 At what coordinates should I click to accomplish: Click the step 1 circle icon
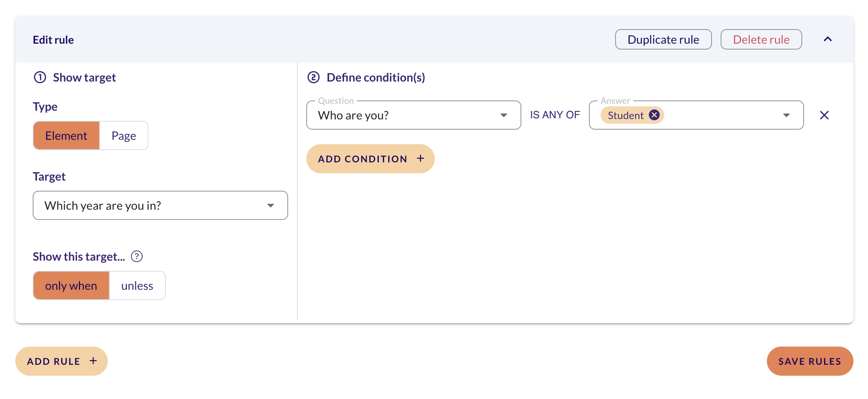[x=40, y=77]
